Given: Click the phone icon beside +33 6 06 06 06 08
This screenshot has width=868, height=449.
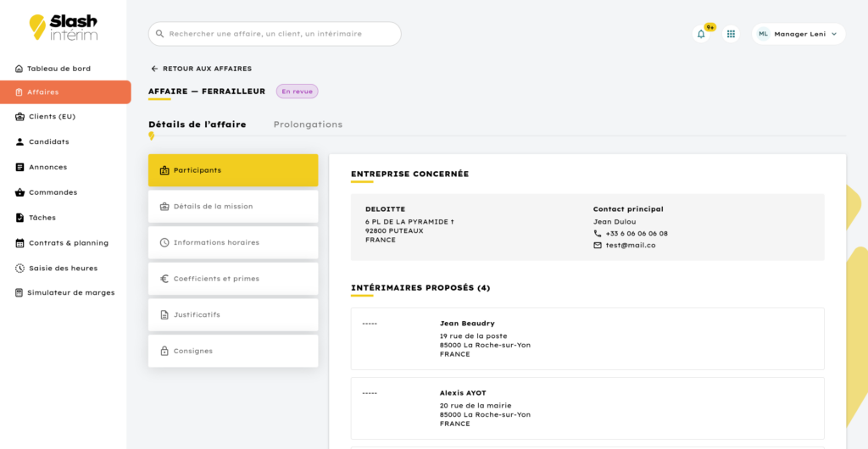Looking at the screenshot, I should click(x=598, y=233).
